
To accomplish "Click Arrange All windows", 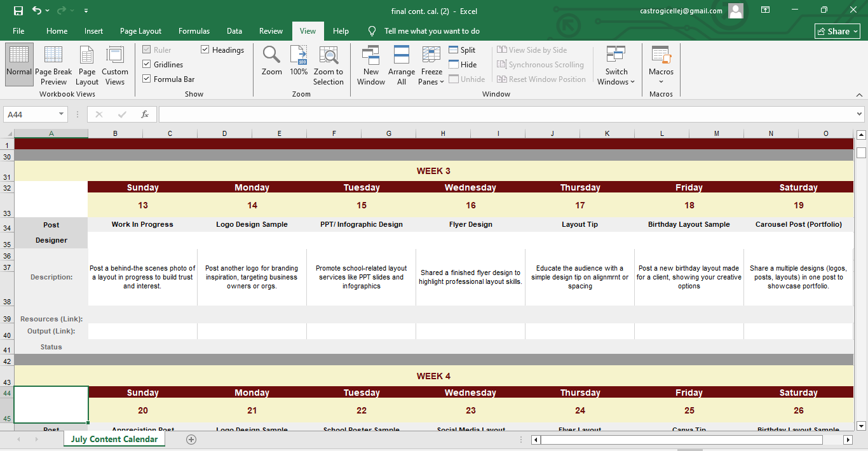I will coord(402,65).
